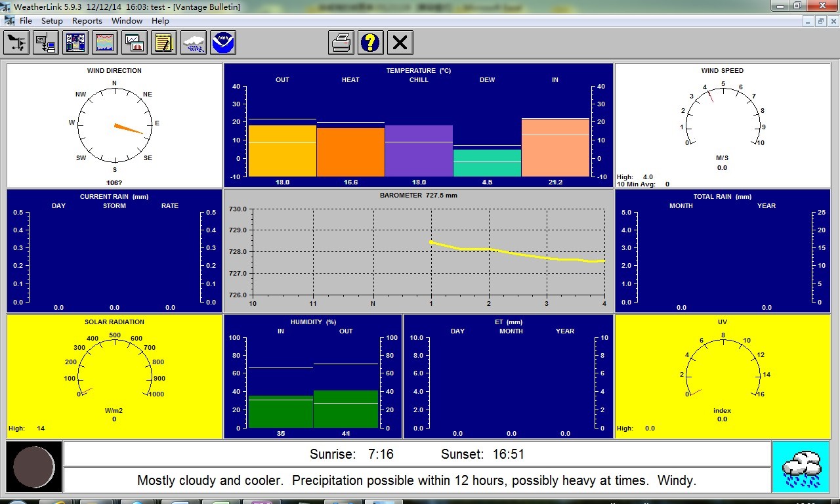
Task: Click the rain cloud toolbar icon
Action: pyautogui.click(x=194, y=43)
